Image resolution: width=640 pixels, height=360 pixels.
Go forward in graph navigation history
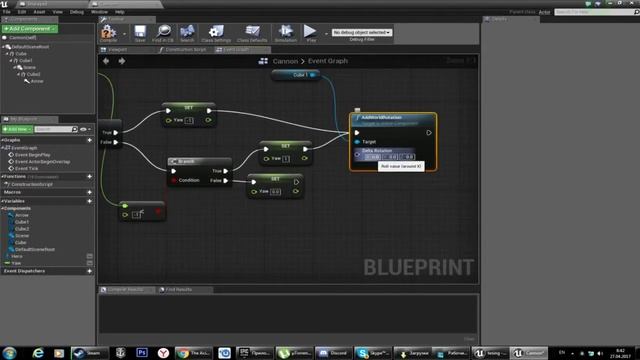click(122, 61)
